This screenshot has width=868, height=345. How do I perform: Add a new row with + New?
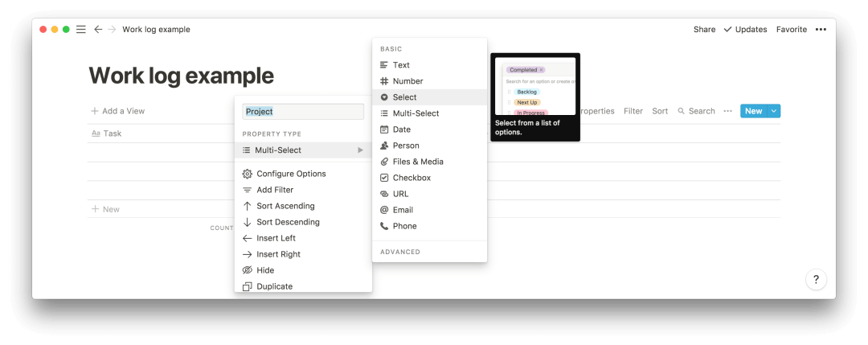pyautogui.click(x=106, y=209)
